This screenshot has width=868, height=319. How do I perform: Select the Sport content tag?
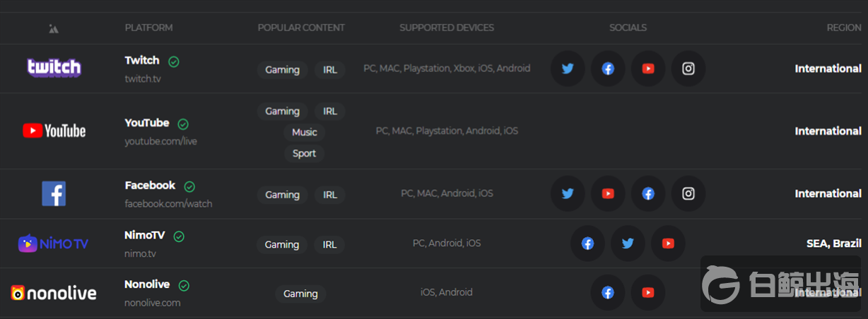pos(305,153)
